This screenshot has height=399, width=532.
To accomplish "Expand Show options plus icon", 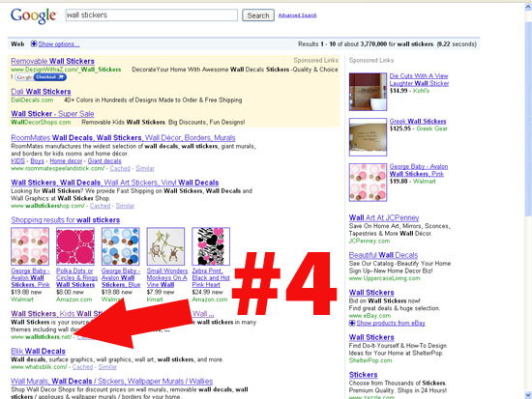I will (x=34, y=43).
